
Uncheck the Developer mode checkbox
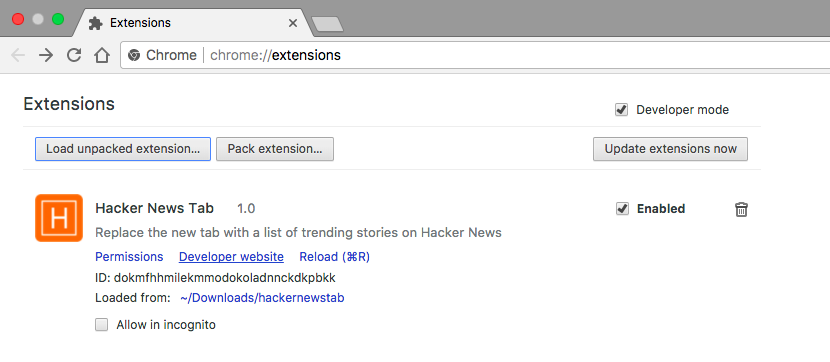point(621,110)
